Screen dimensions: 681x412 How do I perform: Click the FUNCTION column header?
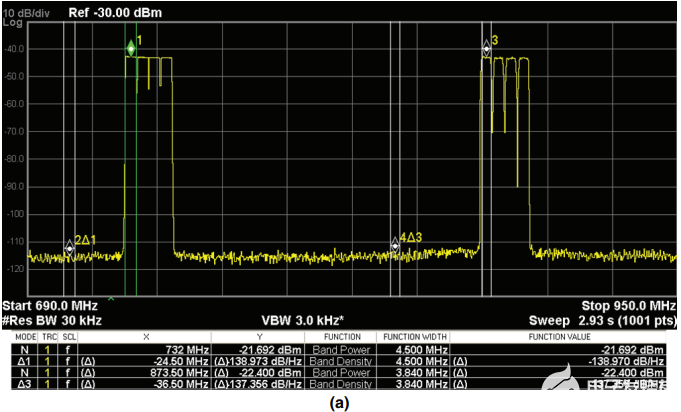[x=342, y=337]
